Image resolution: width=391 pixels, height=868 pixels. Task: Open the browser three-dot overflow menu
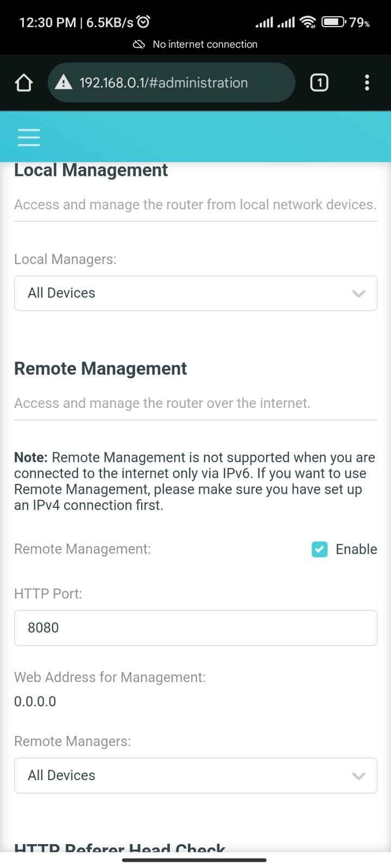pyautogui.click(x=367, y=82)
